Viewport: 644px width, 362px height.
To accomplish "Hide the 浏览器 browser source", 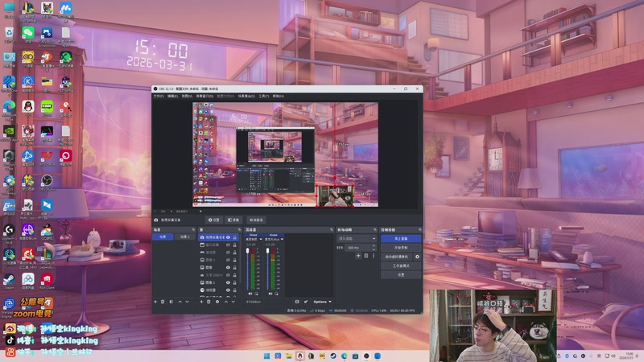I will tap(229, 290).
